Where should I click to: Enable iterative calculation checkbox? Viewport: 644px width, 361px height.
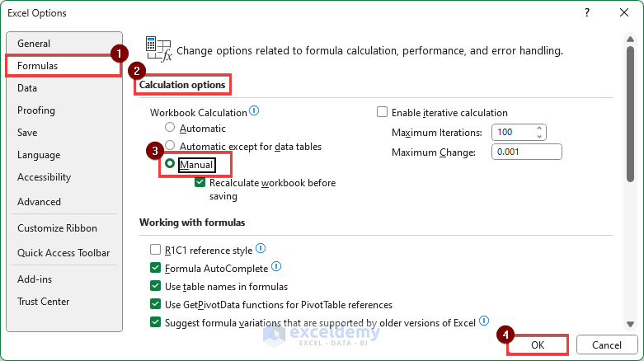pyautogui.click(x=382, y=112)
